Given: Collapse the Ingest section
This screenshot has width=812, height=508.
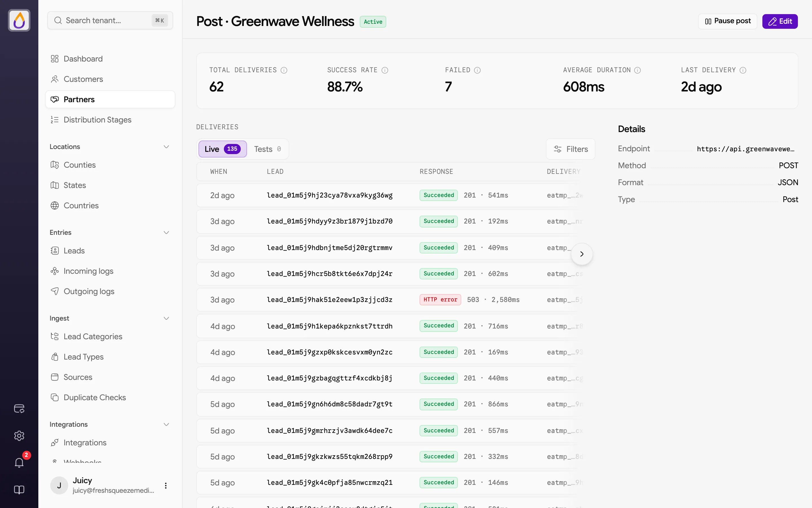Looking at the screenshot, I should click(x=166, y=319).
